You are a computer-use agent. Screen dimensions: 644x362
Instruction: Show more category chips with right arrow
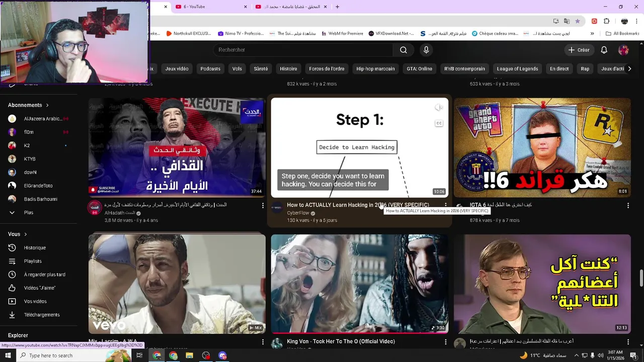[x=629, y=69]
